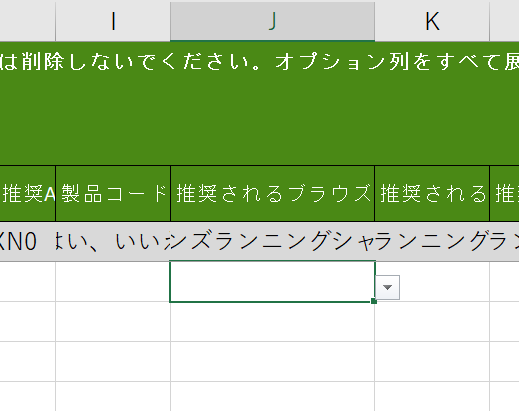The width and height of the screenshot is (519, 411).
Task: Select the empty column K cell beside the selection
Action: 432,282
